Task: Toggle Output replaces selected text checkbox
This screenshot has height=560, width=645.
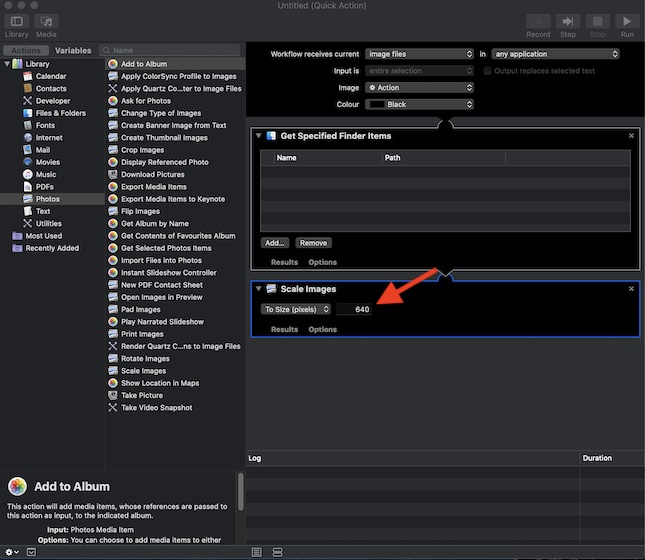Action: pos(487,71)
